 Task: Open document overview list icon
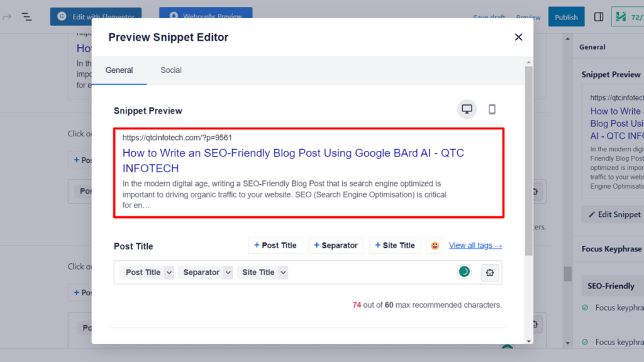coord(26,17)
